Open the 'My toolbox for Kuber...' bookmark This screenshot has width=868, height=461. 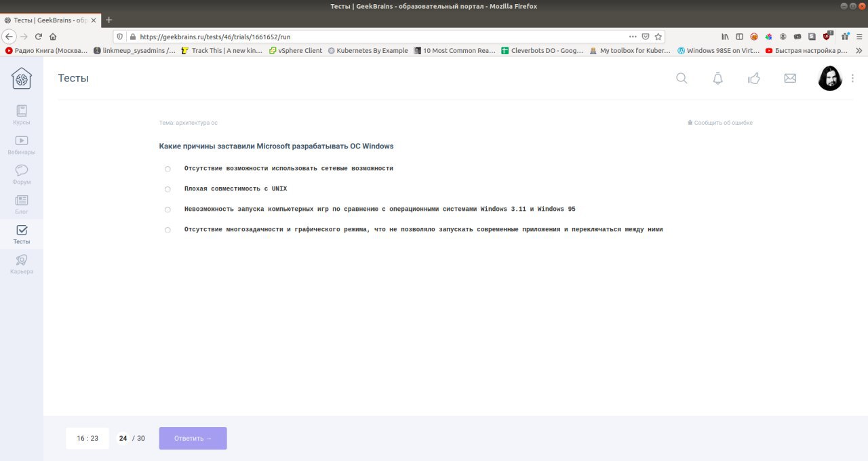click(x=630, y=50)
